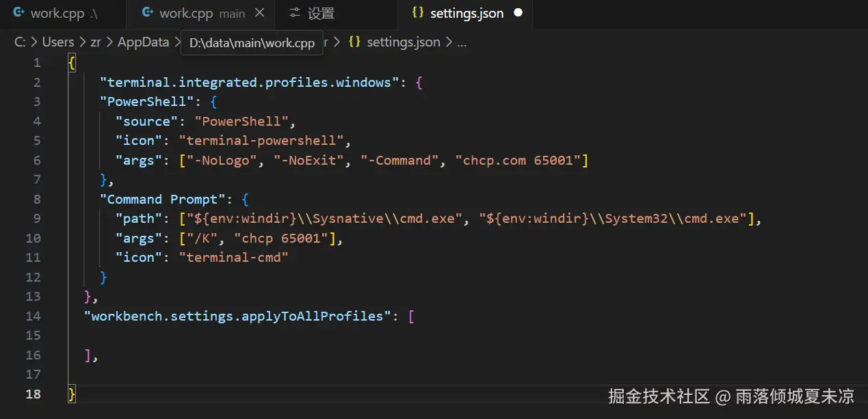The image size is (868, 419).
Task: Click line number 2 in the gutter
Action: coord(37,82)
